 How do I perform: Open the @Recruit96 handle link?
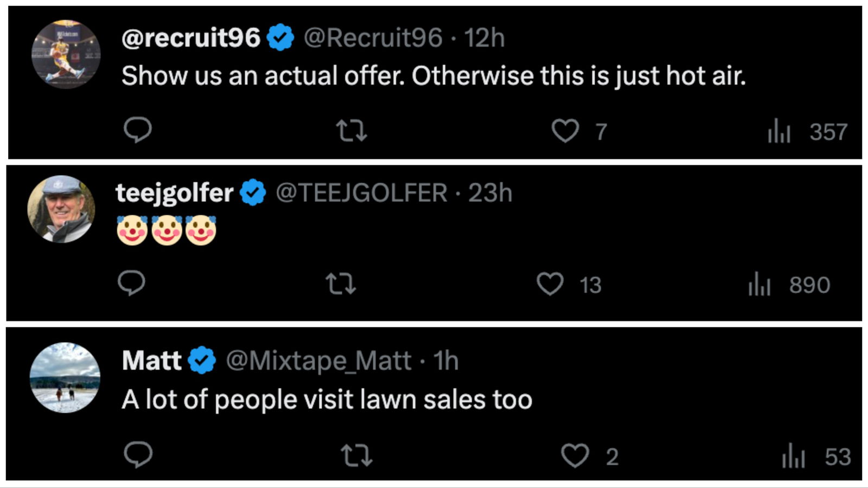point(373,38)
